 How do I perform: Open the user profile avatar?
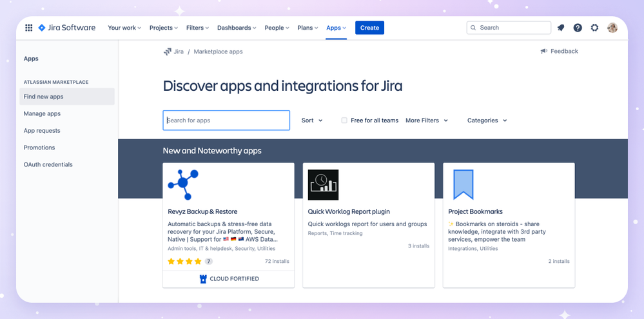[612, 28]
